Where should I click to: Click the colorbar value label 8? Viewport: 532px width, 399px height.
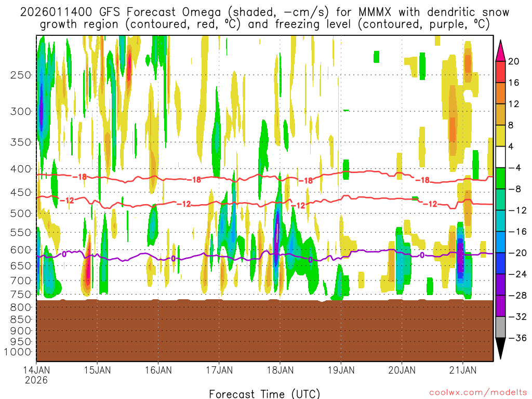point(511,126)
